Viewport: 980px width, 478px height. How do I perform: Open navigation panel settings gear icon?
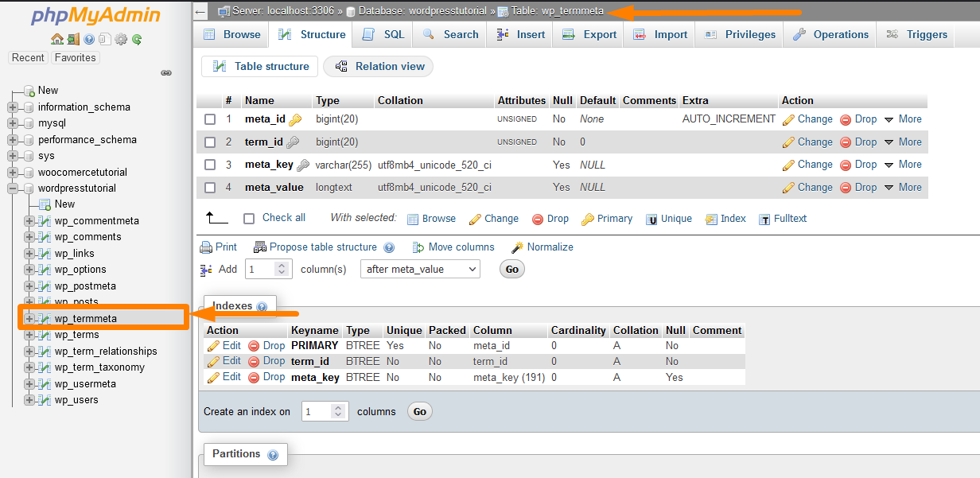click(x=120, y=39)
